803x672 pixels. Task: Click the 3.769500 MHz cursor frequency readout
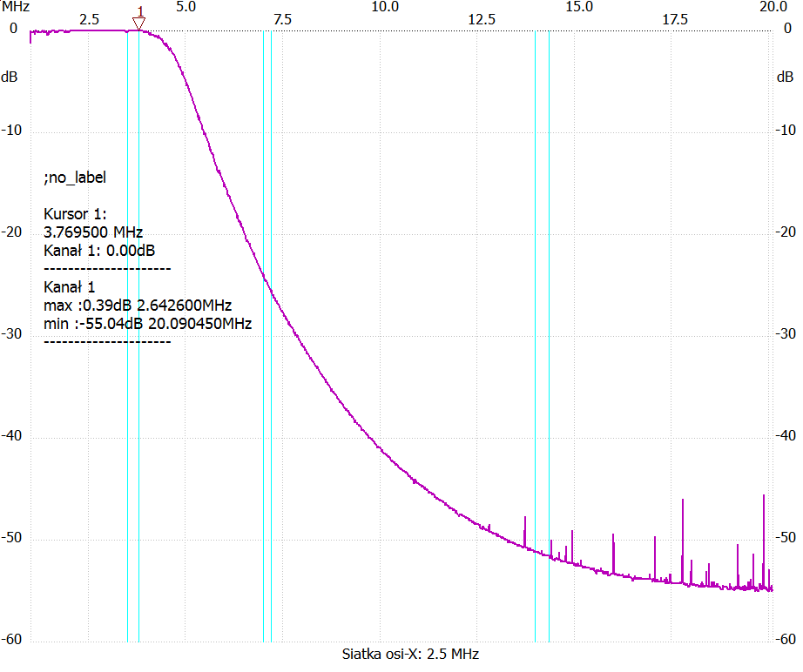(93, 232)
